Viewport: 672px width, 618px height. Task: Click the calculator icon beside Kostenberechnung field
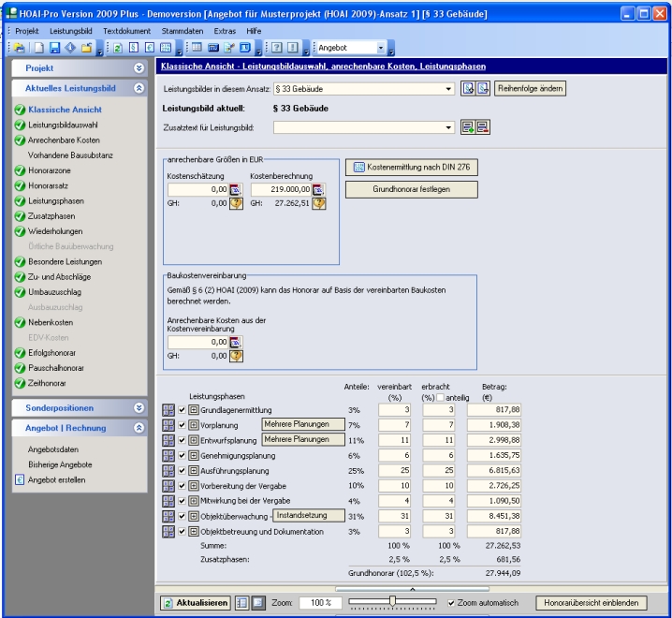[318, 190]
